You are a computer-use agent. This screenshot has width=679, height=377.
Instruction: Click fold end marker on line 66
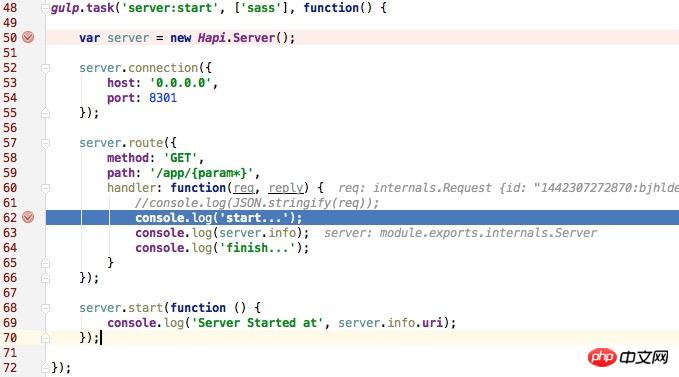[x=45, y=278]
